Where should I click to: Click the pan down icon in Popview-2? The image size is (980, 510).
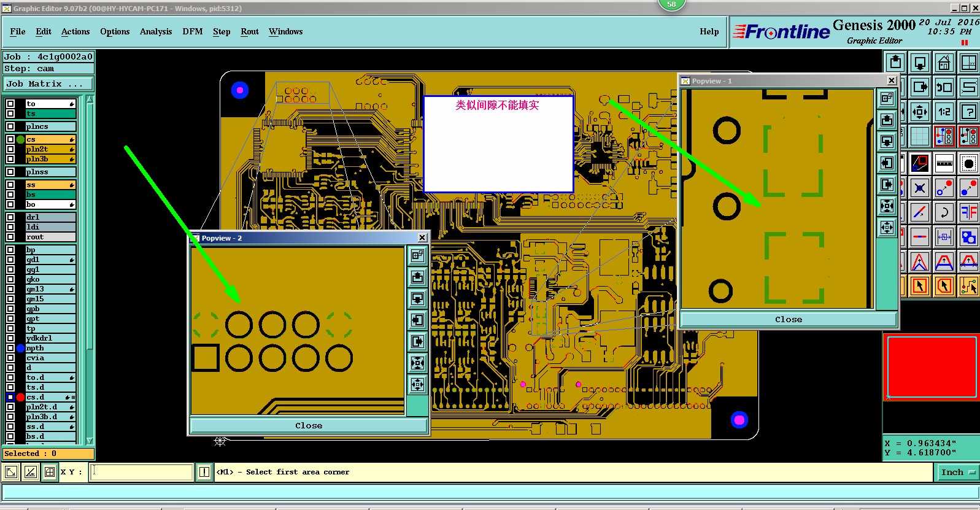[417, 298]
